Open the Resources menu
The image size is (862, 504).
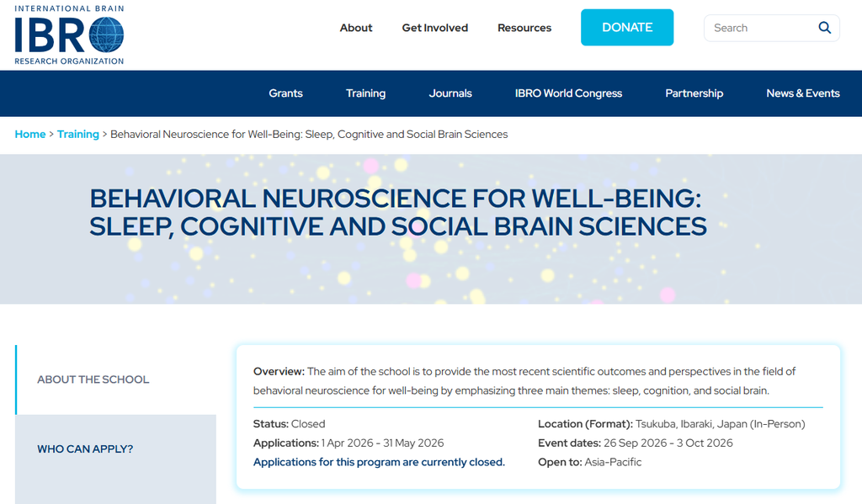click(524, 28)
